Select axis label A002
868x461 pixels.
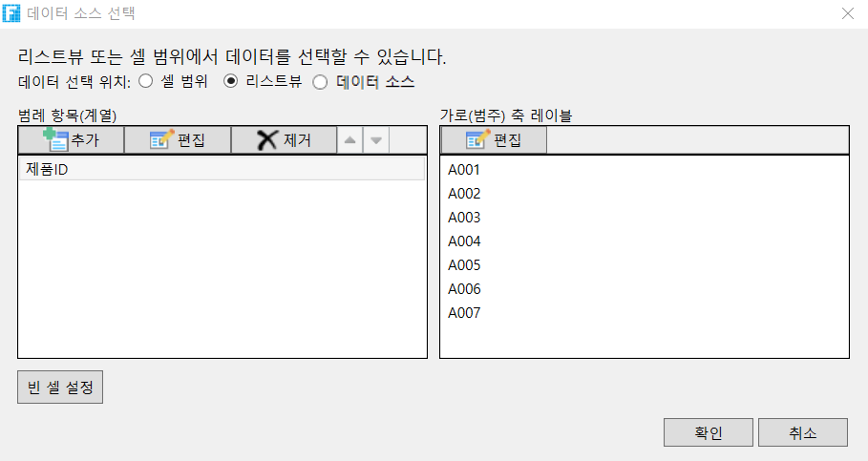464,194
